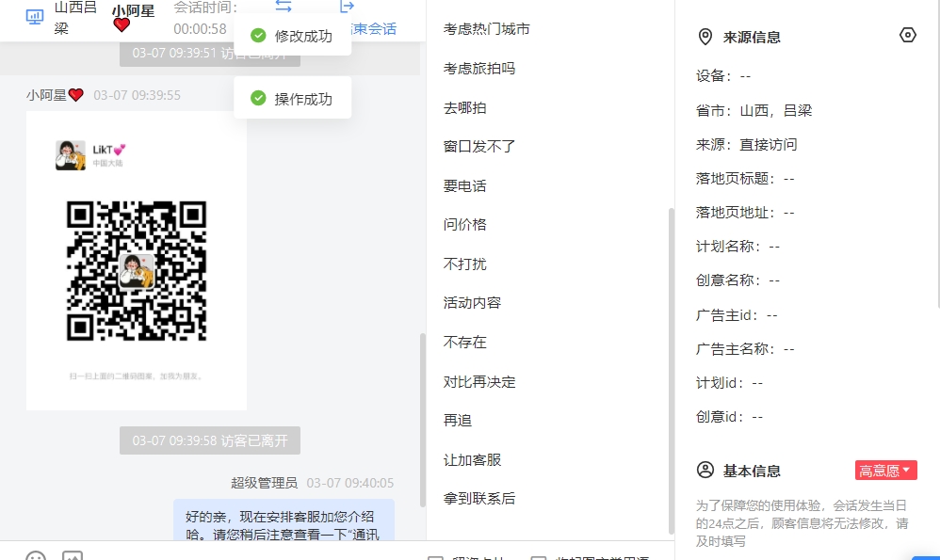Click the green check icon in 修改成功 toast

(258, 36)
